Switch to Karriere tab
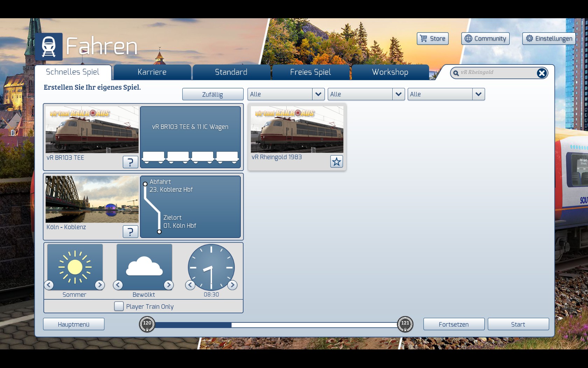The image size is (588, 368). [x=152, y=72]
